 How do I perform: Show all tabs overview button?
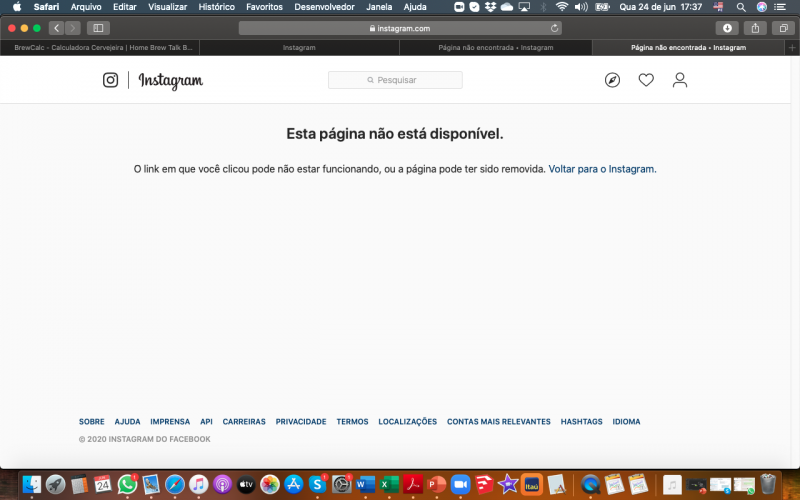pyautogui.click(x=783, y=28)
